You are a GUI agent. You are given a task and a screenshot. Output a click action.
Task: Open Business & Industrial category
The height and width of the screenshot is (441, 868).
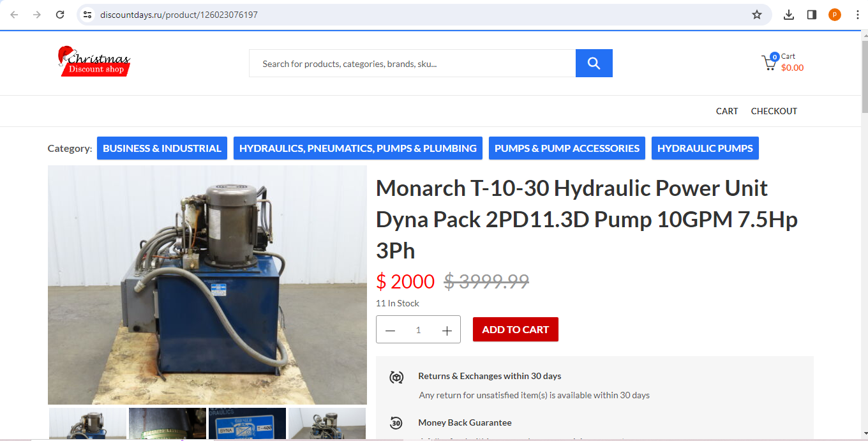[162, 148]
